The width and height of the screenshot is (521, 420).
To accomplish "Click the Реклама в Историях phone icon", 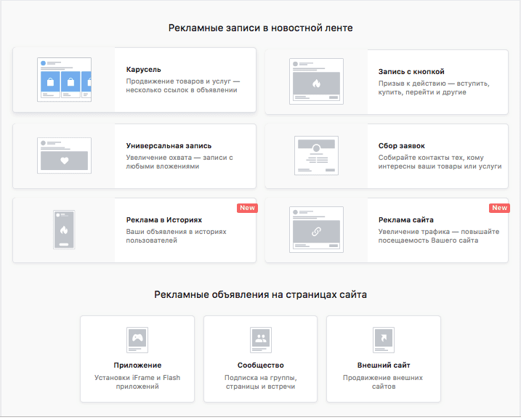I will pyautogui.click(x=64, y=230).
